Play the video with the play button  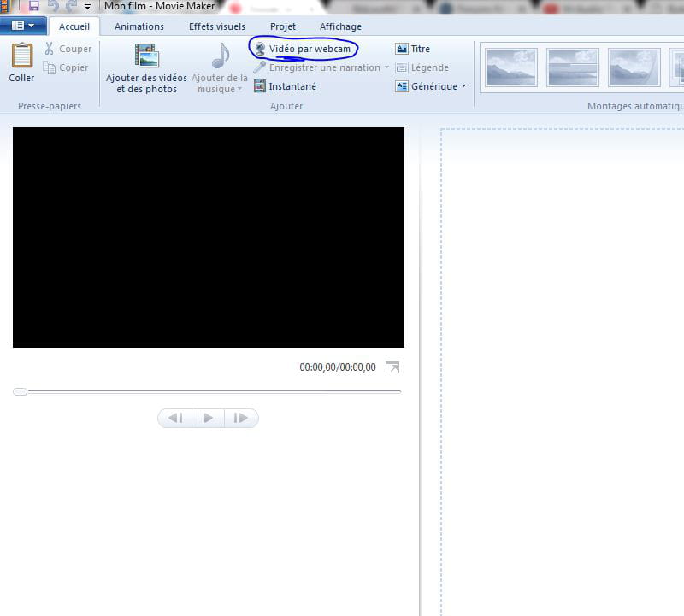[x=208, y=418]
